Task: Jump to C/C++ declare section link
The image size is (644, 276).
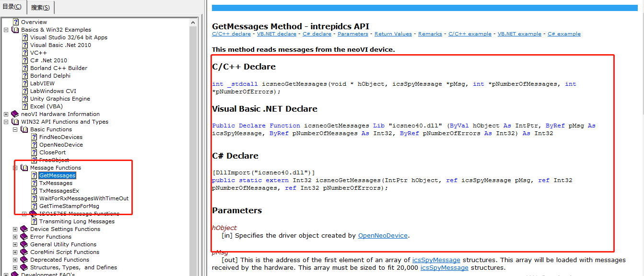Action: 231,34
